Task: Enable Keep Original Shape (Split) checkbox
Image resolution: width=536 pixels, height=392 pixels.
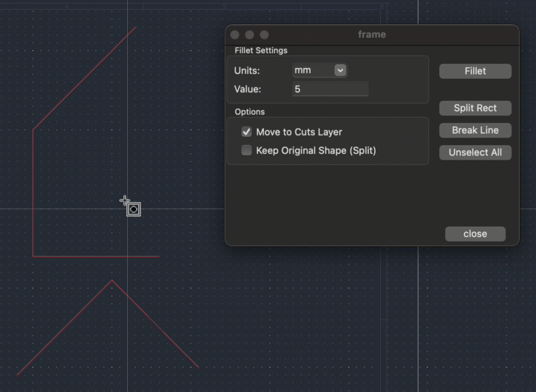Action: (246, 150)
